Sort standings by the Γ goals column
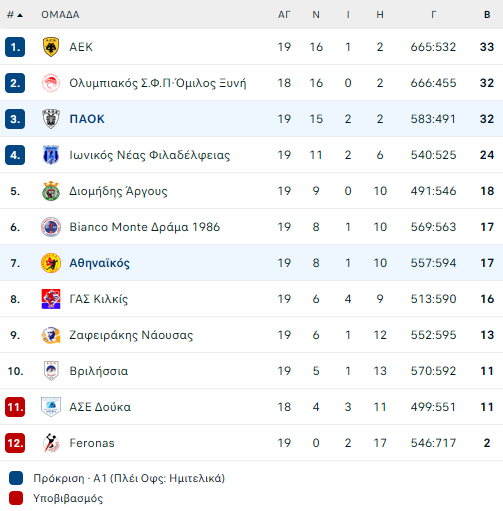The height and width of the screenshot is (511, 503). coord(433,15)
